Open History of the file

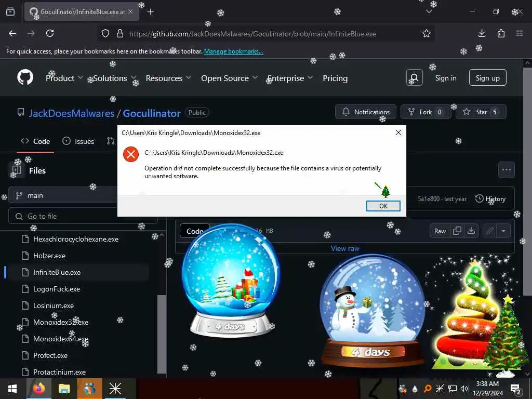(x=490, y=199)
